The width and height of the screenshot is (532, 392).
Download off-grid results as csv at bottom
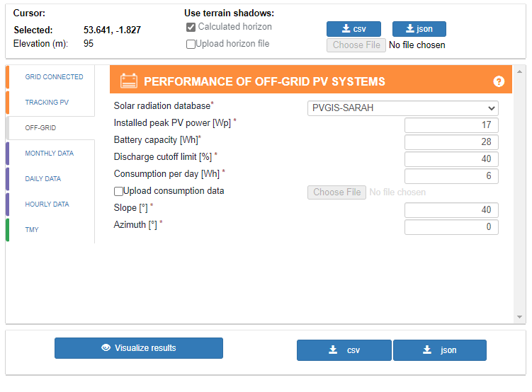click(344, 350)
